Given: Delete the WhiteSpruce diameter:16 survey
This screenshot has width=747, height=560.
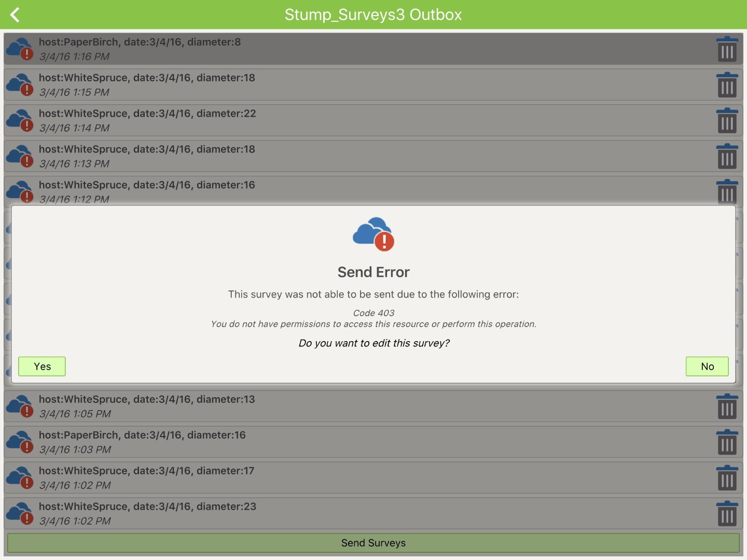Looking at the screenshot, I should click(x=727, y=192).
